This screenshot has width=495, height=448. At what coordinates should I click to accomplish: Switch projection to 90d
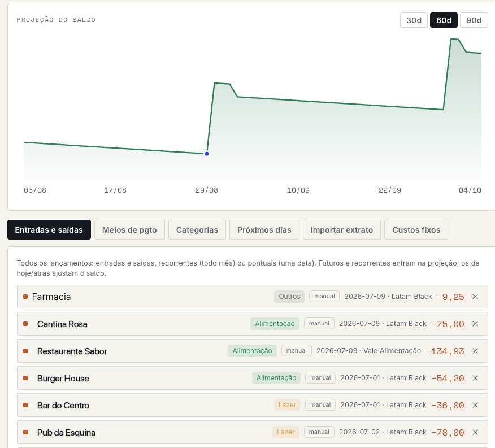pos(474,20)
